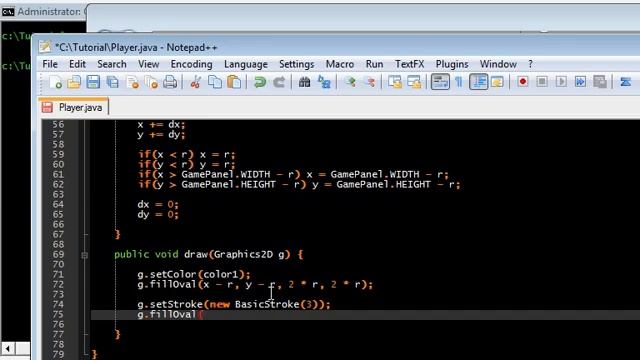
Task: Click the text g.setColor(color1);
Action: [194, 274]
